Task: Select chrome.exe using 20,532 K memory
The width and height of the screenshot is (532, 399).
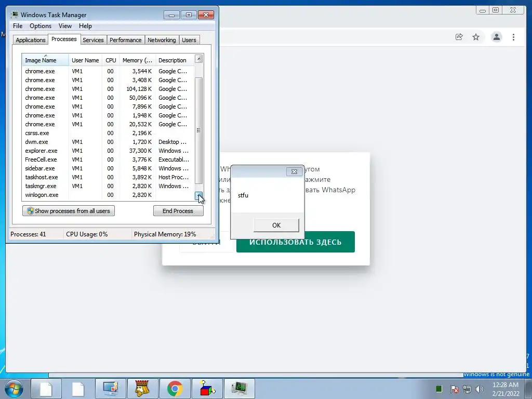Action: [x=108, y=124]
